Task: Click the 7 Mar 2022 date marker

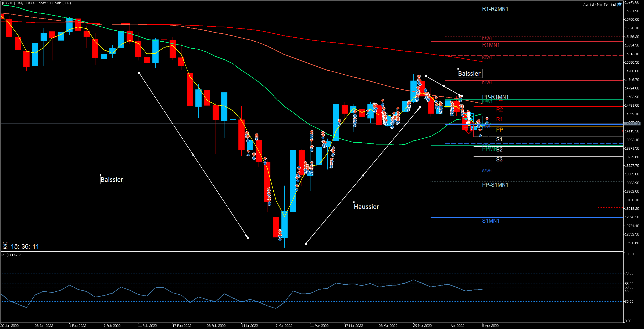Action: pos(284,326)
